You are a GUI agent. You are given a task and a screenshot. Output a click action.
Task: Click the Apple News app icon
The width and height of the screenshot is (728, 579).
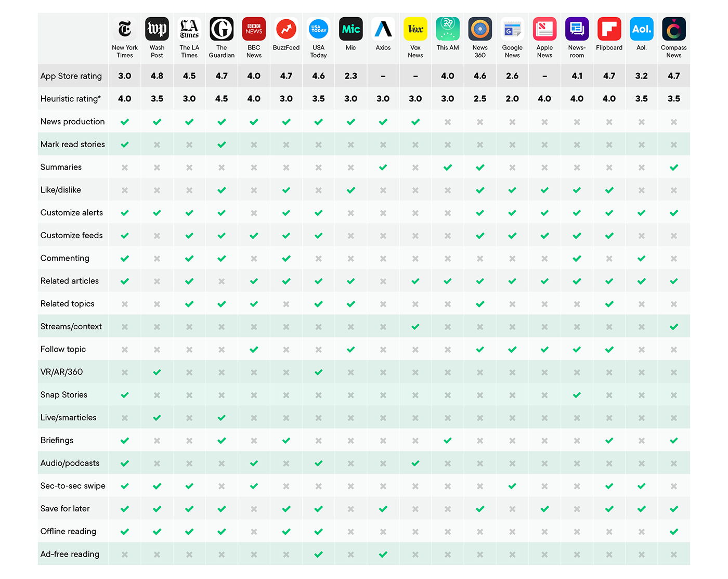[x=544, y=29]
